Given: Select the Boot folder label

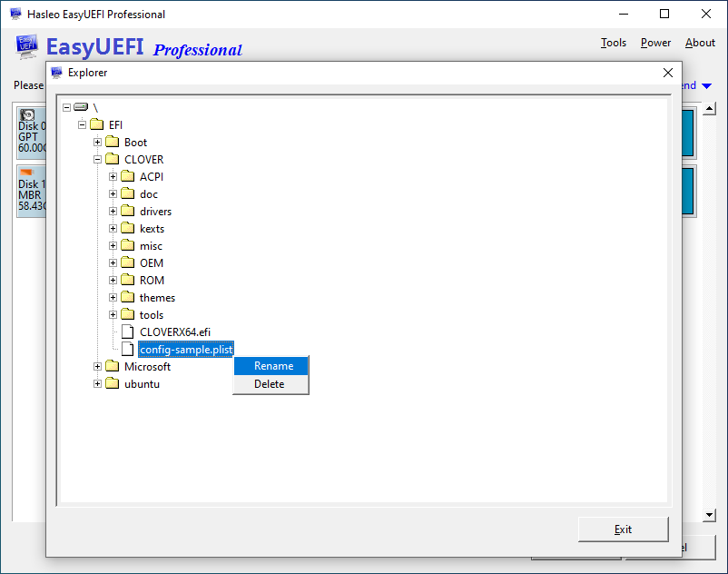Looking at the screenshot, I should [135, 142].
